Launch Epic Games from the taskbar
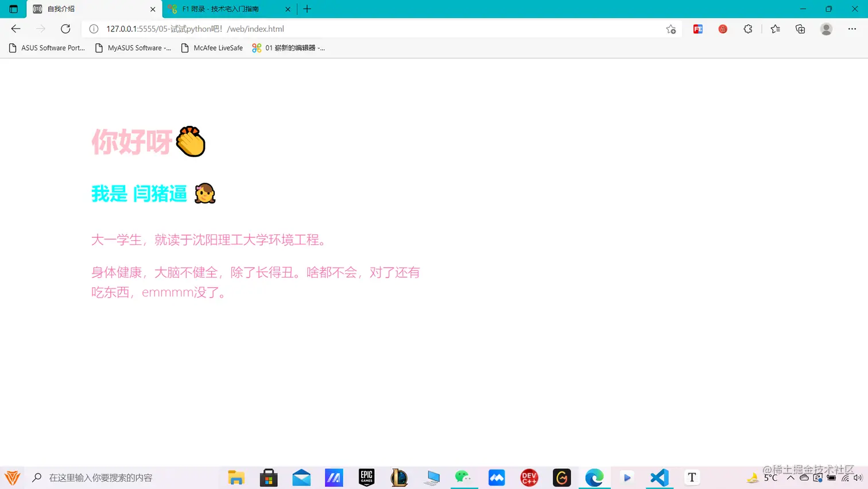The image size is (868, 489). (x=366, y=478)
